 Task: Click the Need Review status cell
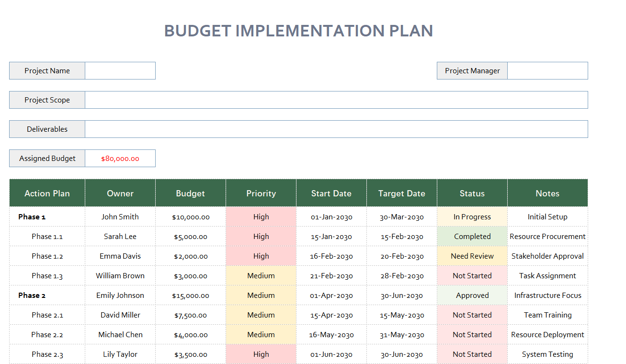[472, 256]
